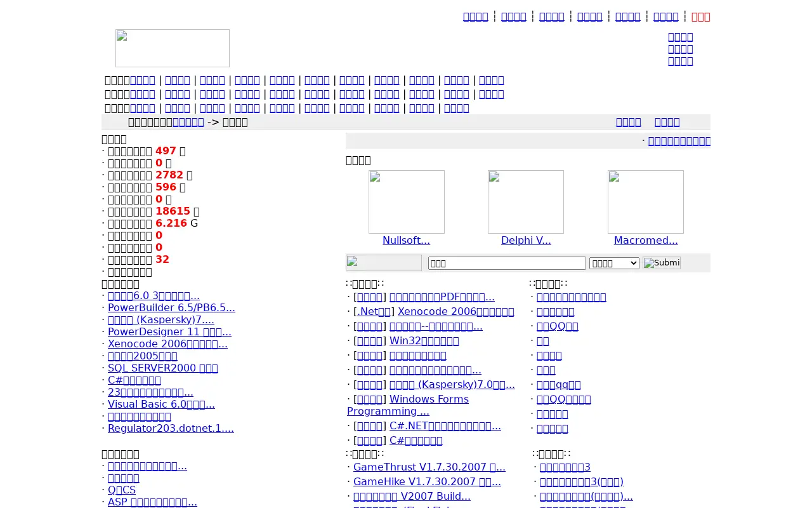Open the Delphi V... thumbnail image
812x508 pixels.
click(526, 202)
